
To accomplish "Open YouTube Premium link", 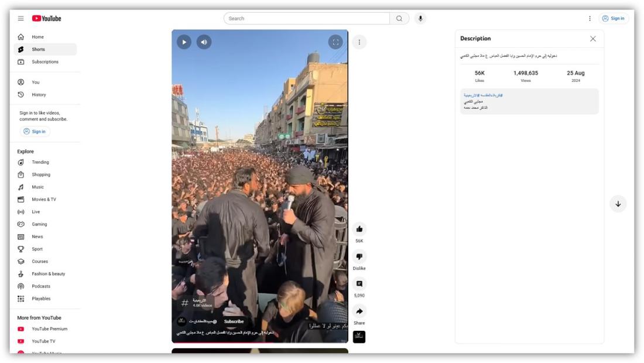I will (x=45, y=329).
